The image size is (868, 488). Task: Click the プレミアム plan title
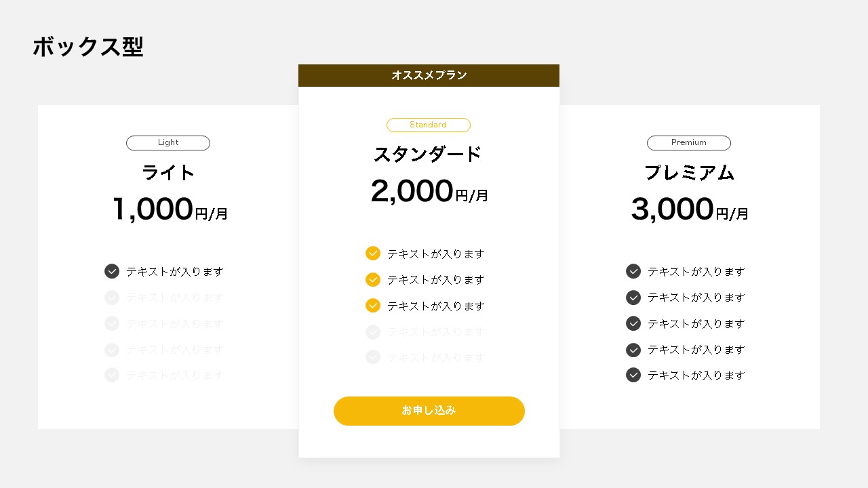pyautogui.click(x=689, y=173)
